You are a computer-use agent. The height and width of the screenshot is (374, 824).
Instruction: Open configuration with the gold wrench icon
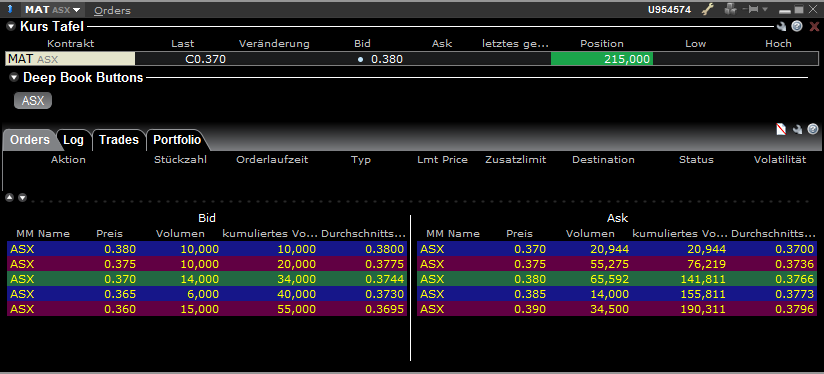[708, 9]
